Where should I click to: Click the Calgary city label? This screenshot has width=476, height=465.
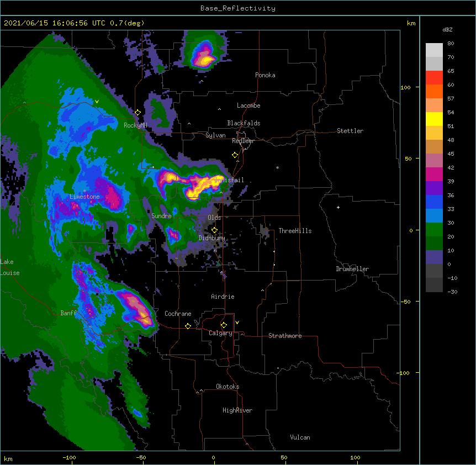coord(220,333)
